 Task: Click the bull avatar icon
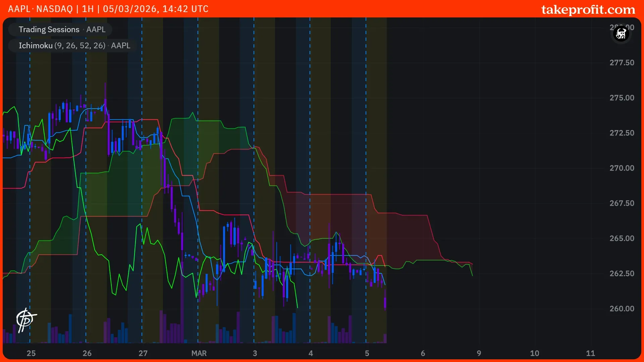[x=621, y=34]
